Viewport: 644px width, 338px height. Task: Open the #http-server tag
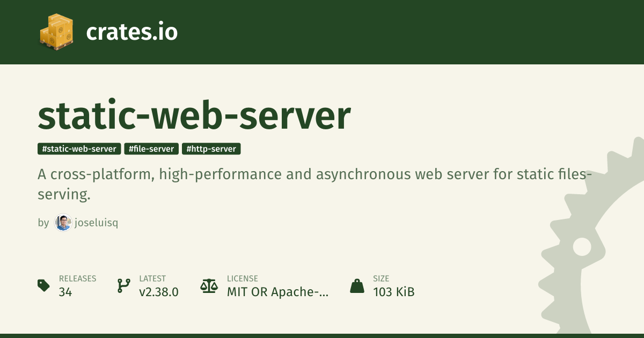[x=211, y=149]
